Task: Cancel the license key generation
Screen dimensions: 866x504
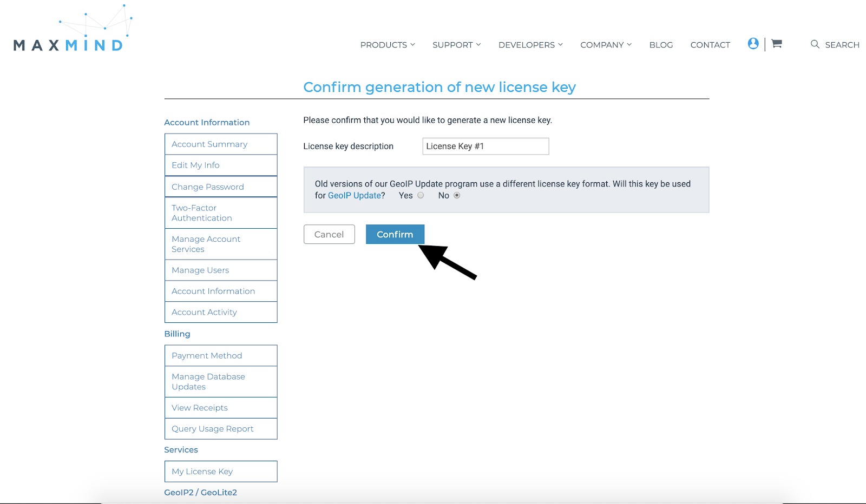Action: pos(329,234)
